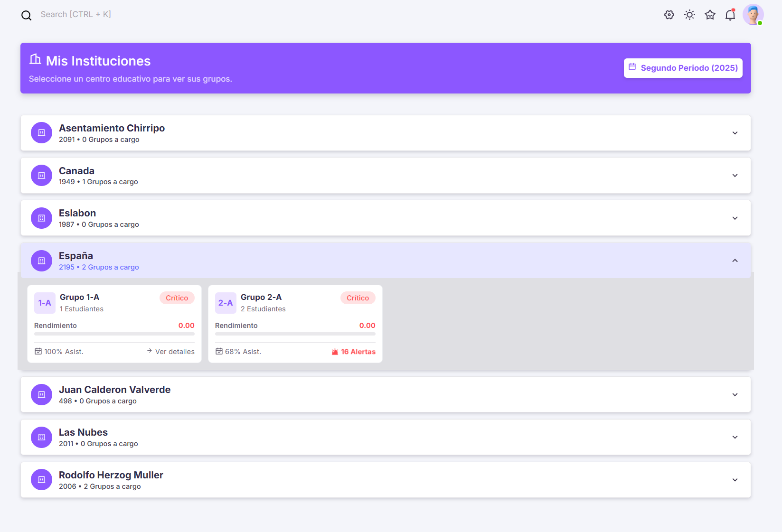782x532 pixels.
Task: Toggle light/dark theme sun icon
Action: click(x=689, y=15)
